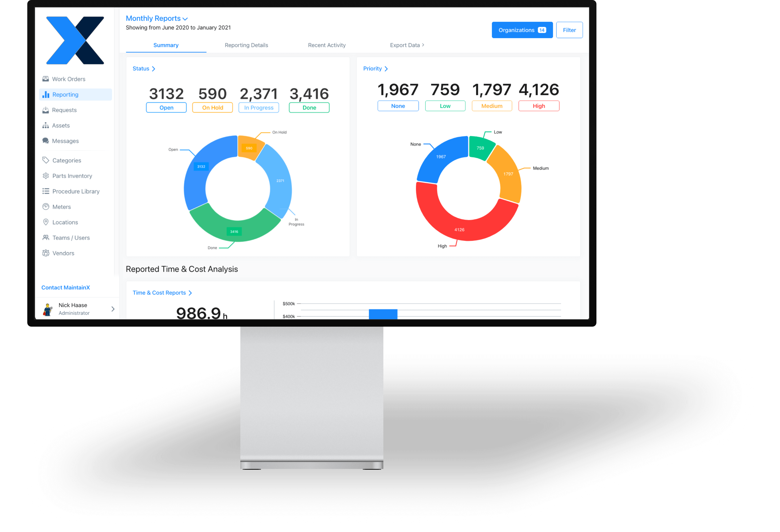Click Nick Haase avatar image
The image size is (780, 532).
tap(48, 309)
